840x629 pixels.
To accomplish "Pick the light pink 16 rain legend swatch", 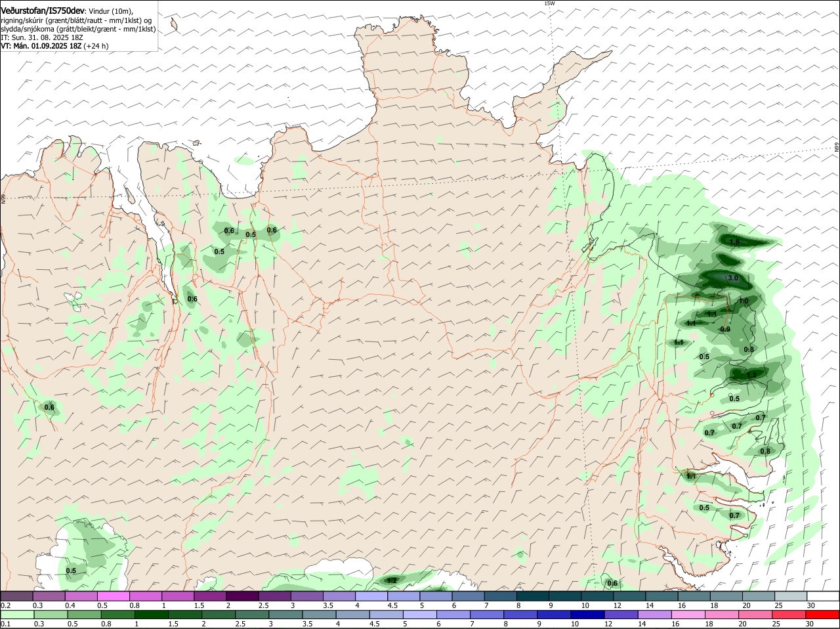I will (689, 615).
